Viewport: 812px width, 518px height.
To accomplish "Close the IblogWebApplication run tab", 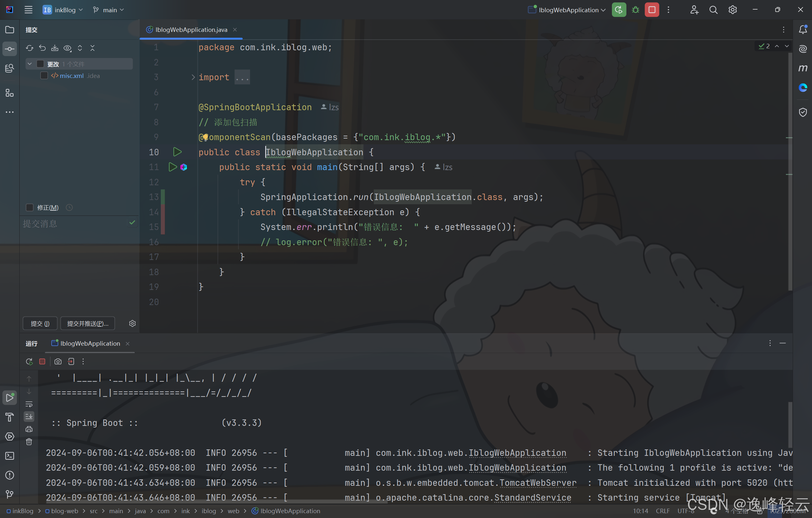I will pyautogui.click(x=128, y=343).
